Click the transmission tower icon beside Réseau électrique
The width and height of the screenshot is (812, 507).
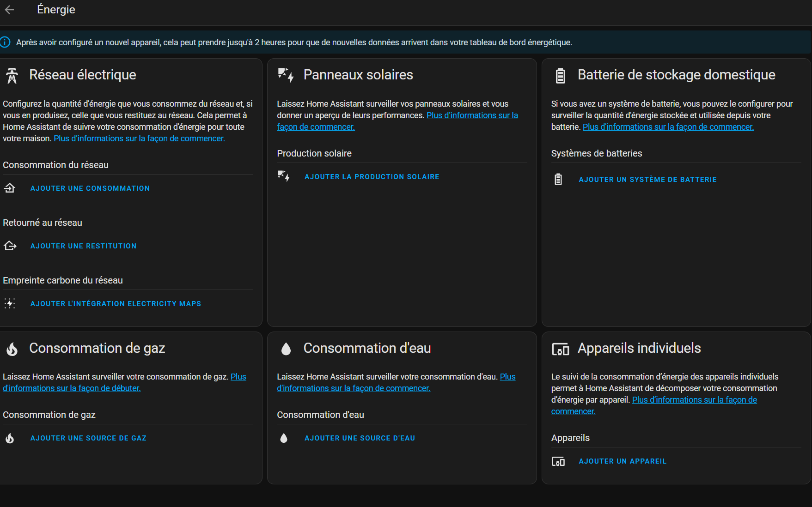click(x=12, y=75)
